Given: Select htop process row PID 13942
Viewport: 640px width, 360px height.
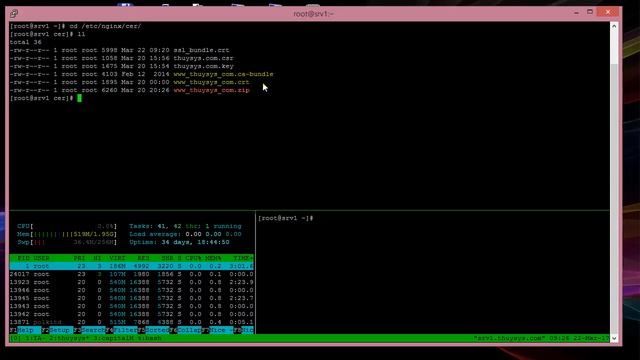Looking at the screenshot, I should (x=131, y=314).
